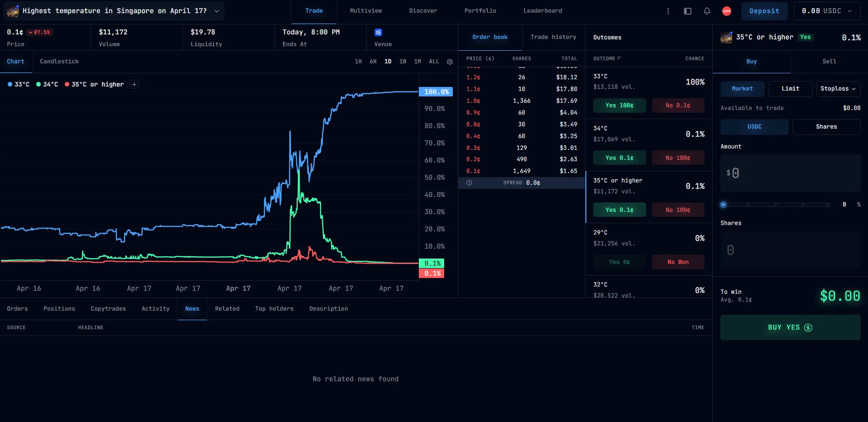Click the Deposit button
Image resolution: width=868 pixels, height=422 pixels.
(x=764, y=11)
